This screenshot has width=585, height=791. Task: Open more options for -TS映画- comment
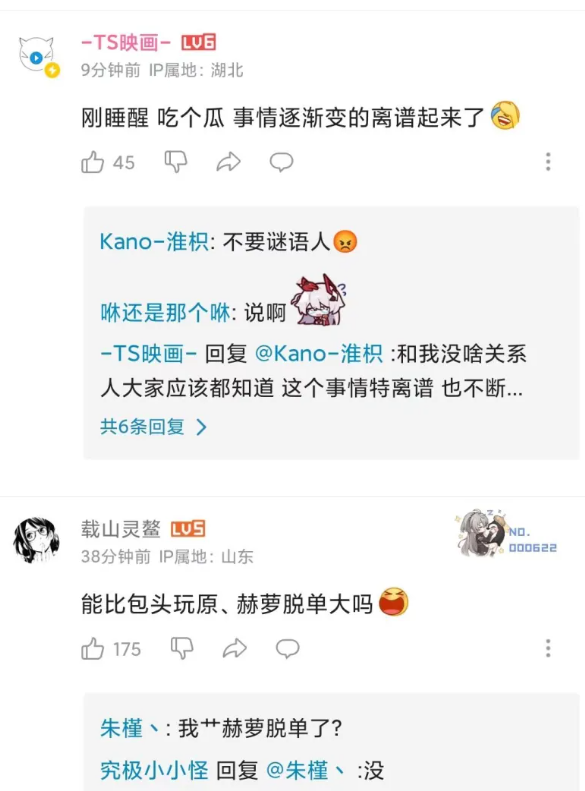[x=548, y=162]
